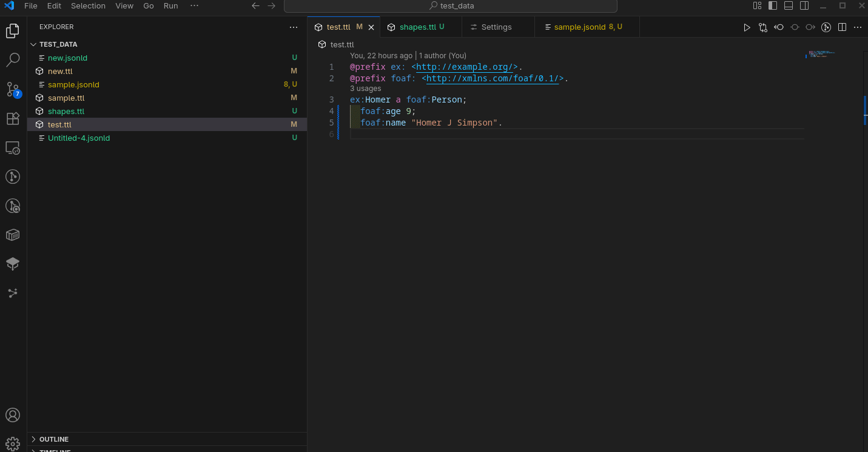Open the Explorer view in the activity bar
The width and height of the screenshot is (868, 452).
(x=13, y=30)
